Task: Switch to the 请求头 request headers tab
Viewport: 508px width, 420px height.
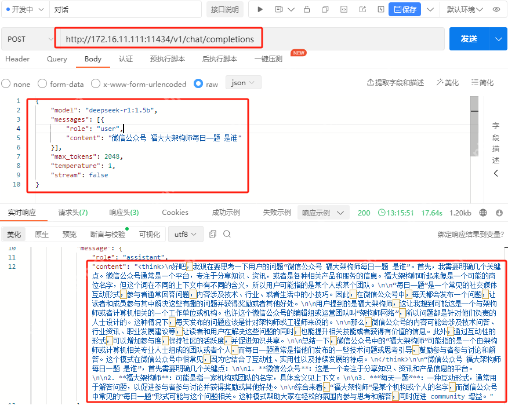Action: (72, 212)
